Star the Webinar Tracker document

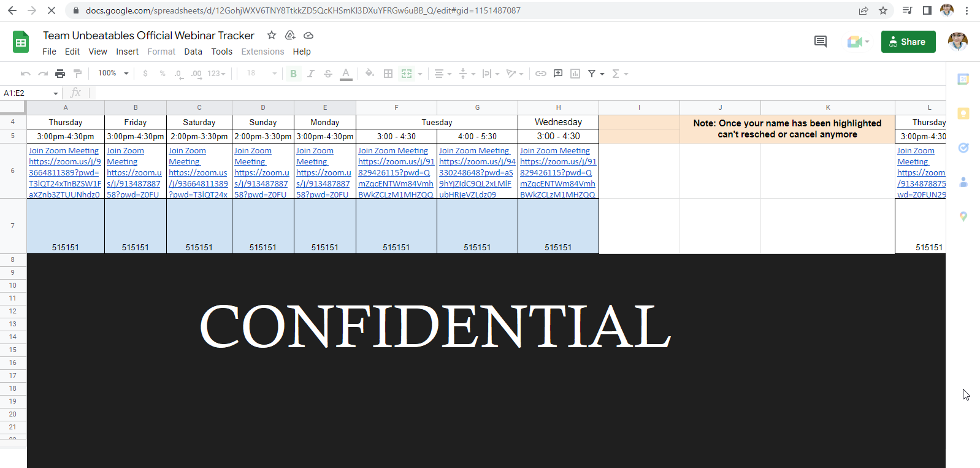(x=272, y=36)
